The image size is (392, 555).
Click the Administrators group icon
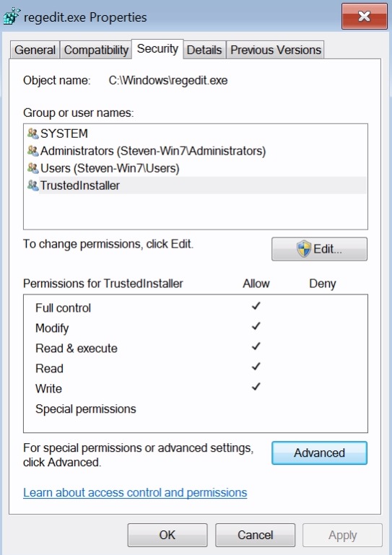point(33,151)
